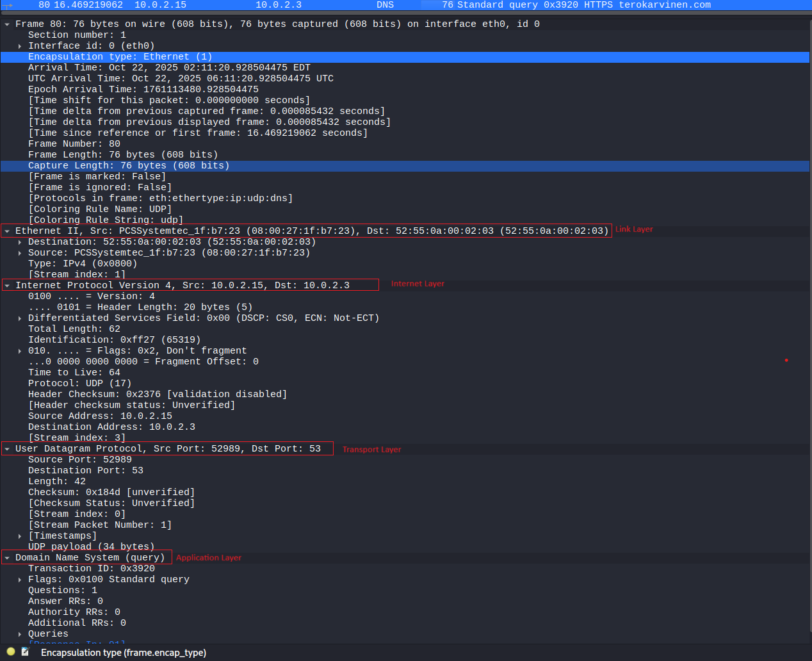
Task: Click the capture file properties icon
Action: (x=25, y=651)
